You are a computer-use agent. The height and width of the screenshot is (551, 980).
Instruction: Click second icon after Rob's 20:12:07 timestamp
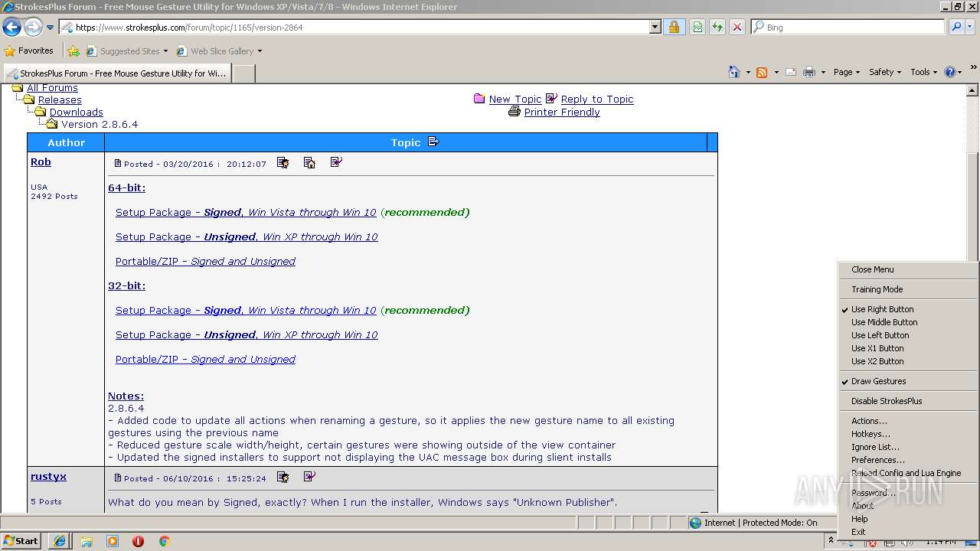[x=309, y=163]
